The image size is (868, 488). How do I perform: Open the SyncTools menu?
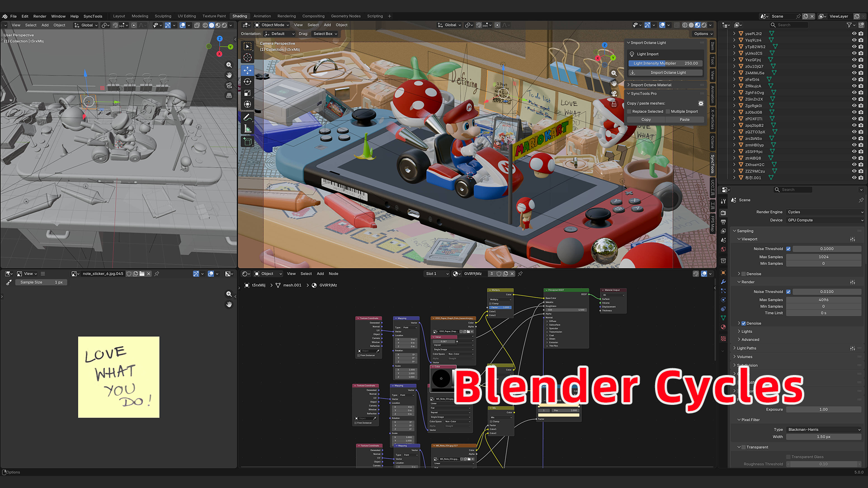(93, 16)
